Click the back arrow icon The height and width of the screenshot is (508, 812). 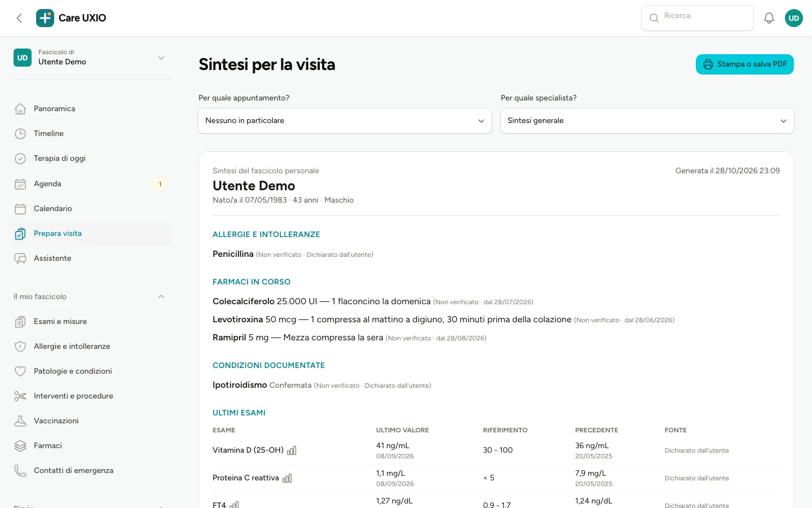click(x=20, y=18)
